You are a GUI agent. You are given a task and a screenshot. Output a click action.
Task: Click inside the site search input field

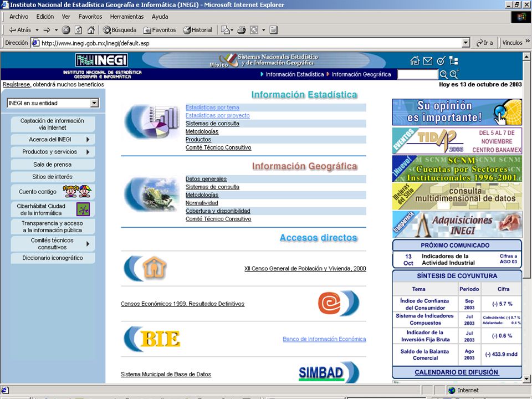click(418, 74)
